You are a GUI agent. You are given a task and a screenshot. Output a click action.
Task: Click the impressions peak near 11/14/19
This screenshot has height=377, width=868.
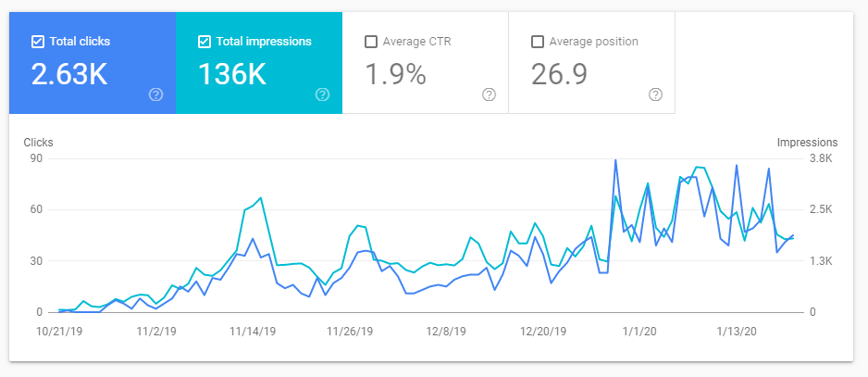(x=261, y=197)
